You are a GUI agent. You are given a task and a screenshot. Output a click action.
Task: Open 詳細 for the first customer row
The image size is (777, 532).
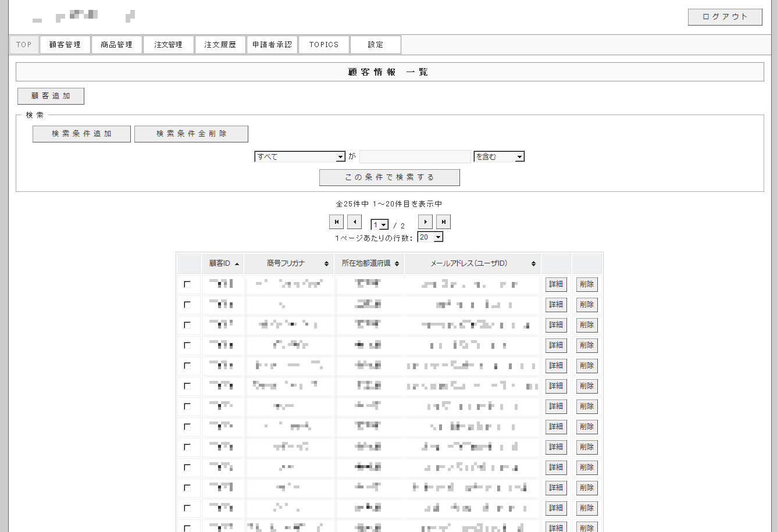[x=556, y=284]
